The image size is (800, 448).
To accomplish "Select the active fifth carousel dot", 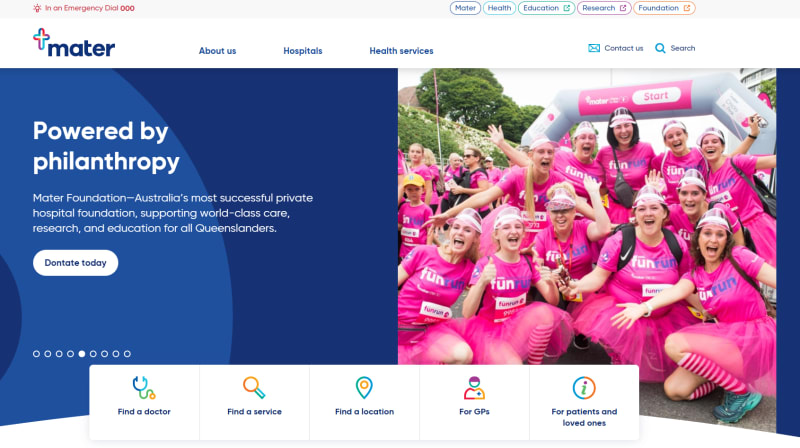I will tap(82, 354).
